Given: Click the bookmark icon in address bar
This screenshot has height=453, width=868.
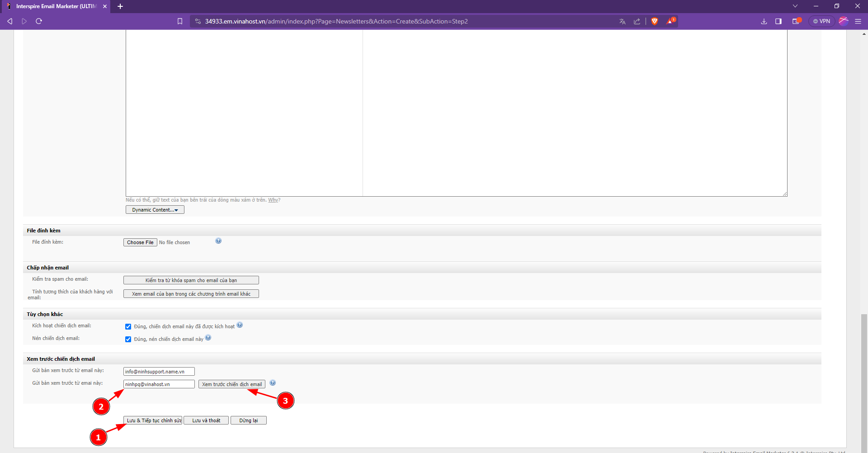Looking at the screenshot, I should (180, 21).
